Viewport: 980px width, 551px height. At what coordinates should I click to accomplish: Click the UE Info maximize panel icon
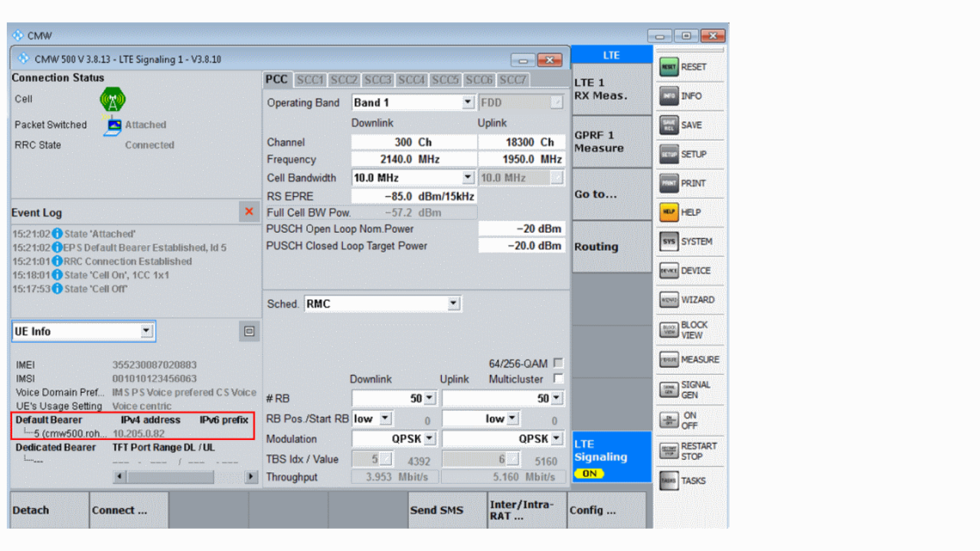click(x=249, y=331)
